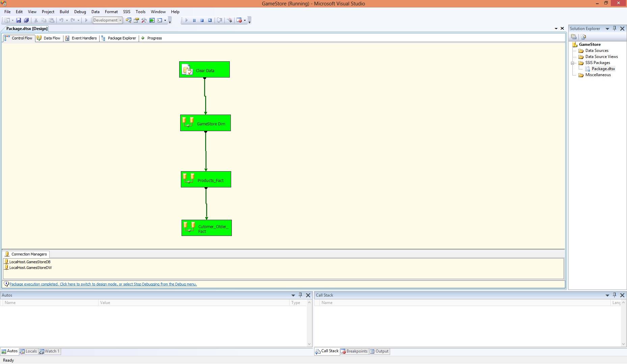Click the New Project toolbar icon
627x364 pixels.
click(7, 20)
